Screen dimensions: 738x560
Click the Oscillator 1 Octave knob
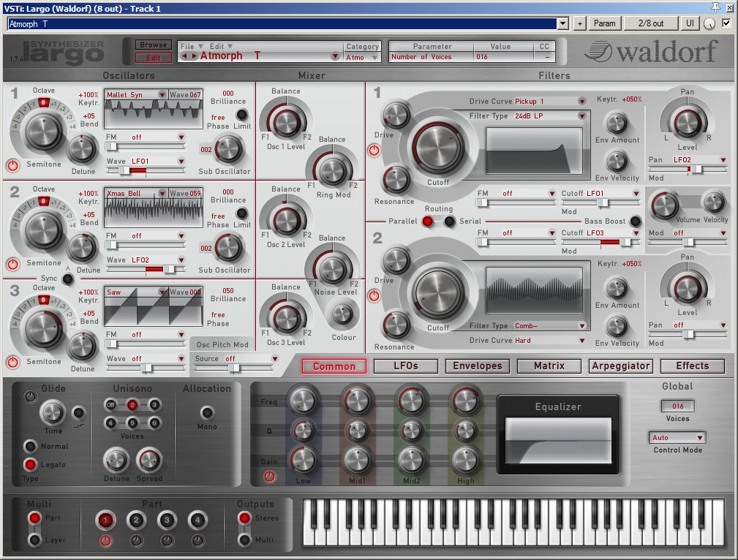[x=44, y=132]
